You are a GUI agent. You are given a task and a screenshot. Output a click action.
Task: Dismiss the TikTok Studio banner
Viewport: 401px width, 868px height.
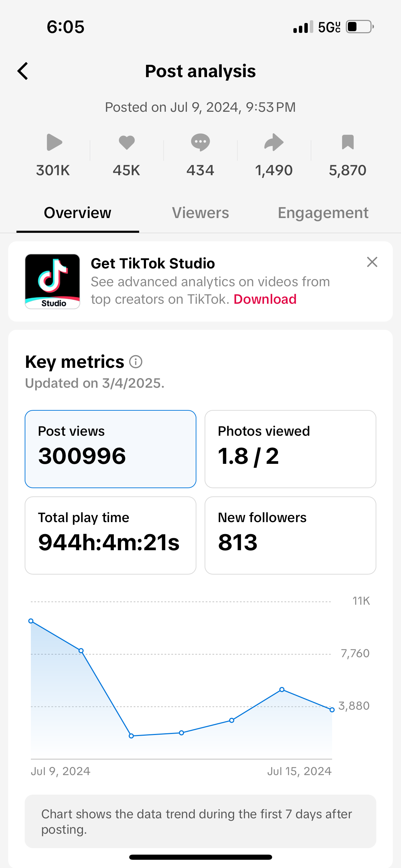(x=372, y=262)
